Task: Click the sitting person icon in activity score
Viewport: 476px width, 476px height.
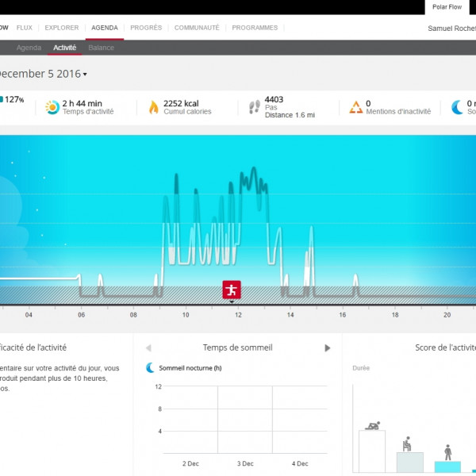Action: point(408,443)
